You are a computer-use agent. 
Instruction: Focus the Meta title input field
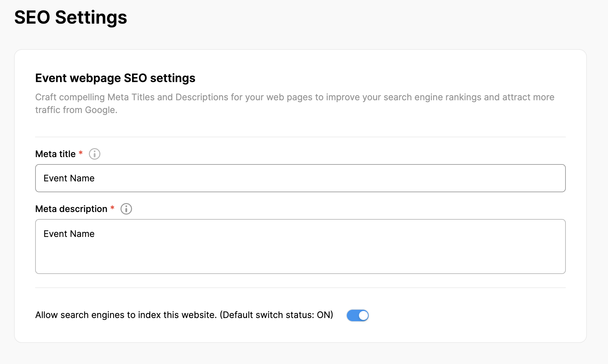point(300,178)
